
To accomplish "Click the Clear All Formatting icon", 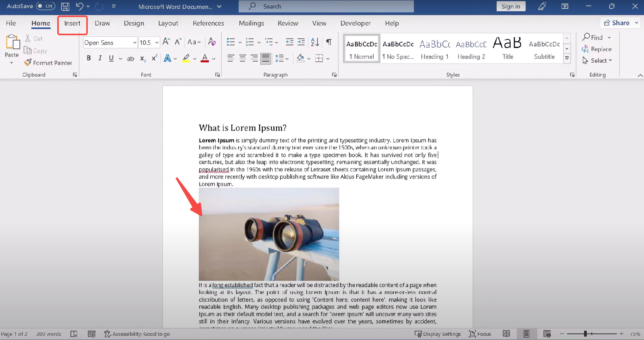I will point(212,42).
